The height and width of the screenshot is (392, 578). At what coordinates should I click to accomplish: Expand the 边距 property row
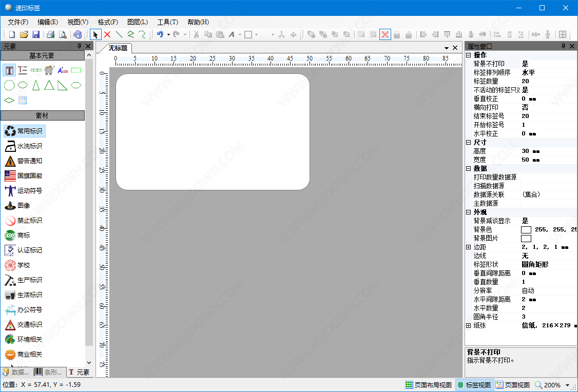(468, 247)
